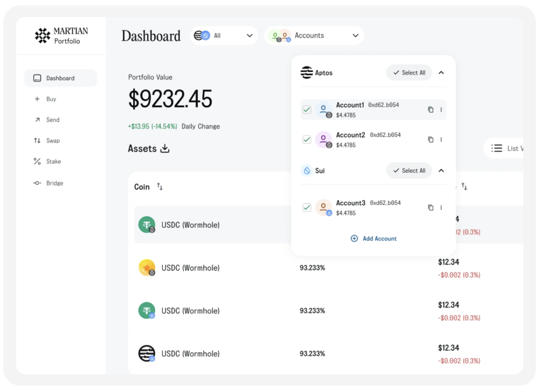541x392 pixels.
Task: Open the Bridge tool from sidebar
Action: (x=37, y=183)
